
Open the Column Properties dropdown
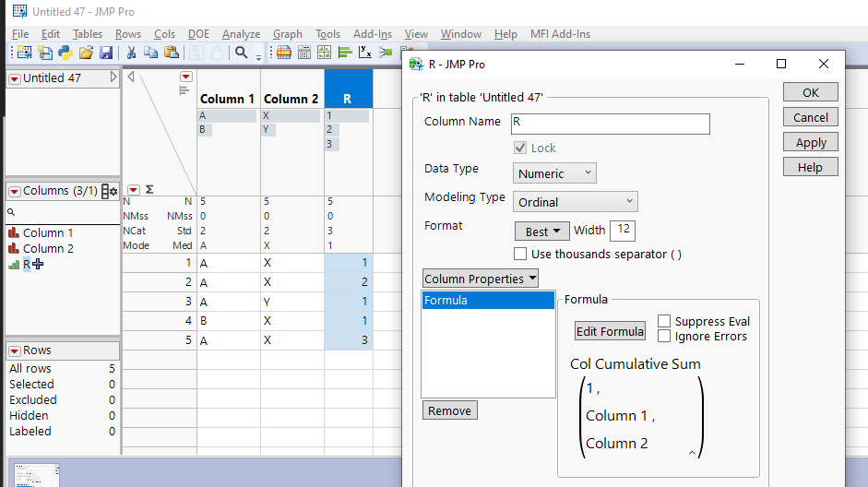480,279
